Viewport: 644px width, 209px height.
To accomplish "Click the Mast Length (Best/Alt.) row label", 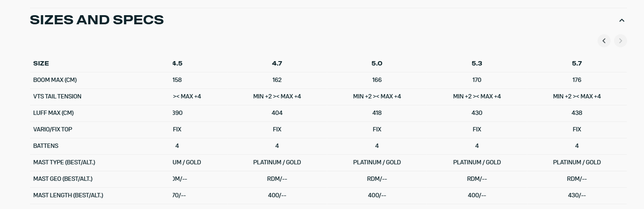I will tap(68, 195).
